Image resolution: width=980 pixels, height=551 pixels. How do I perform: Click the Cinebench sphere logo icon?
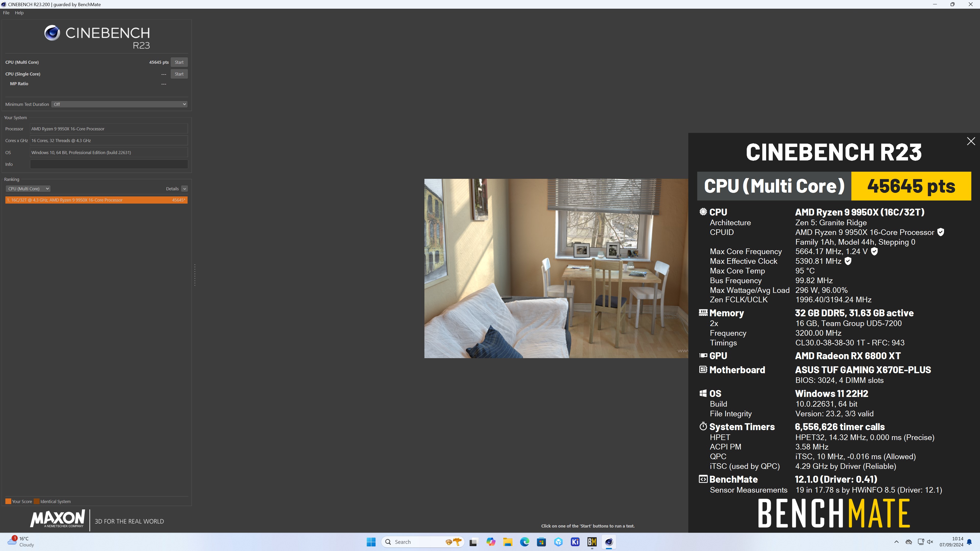pyautogui.click(x=52, y=33)
